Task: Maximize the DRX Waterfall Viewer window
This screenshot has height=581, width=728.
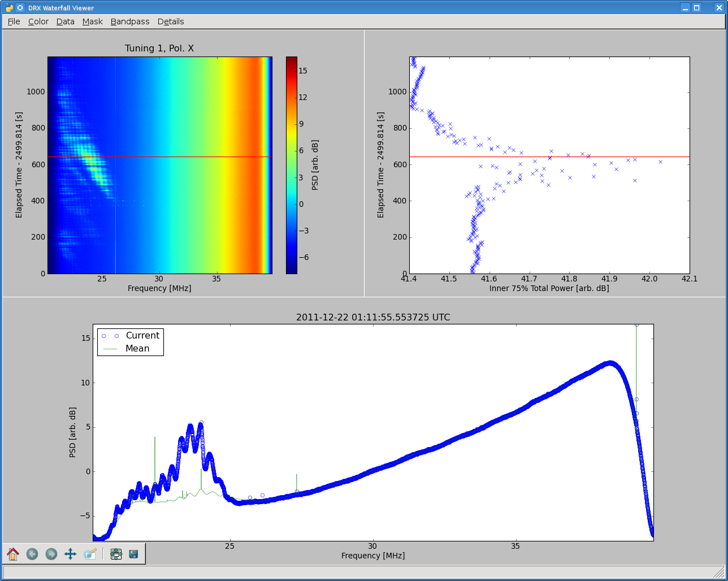Action: pos(697,8)
